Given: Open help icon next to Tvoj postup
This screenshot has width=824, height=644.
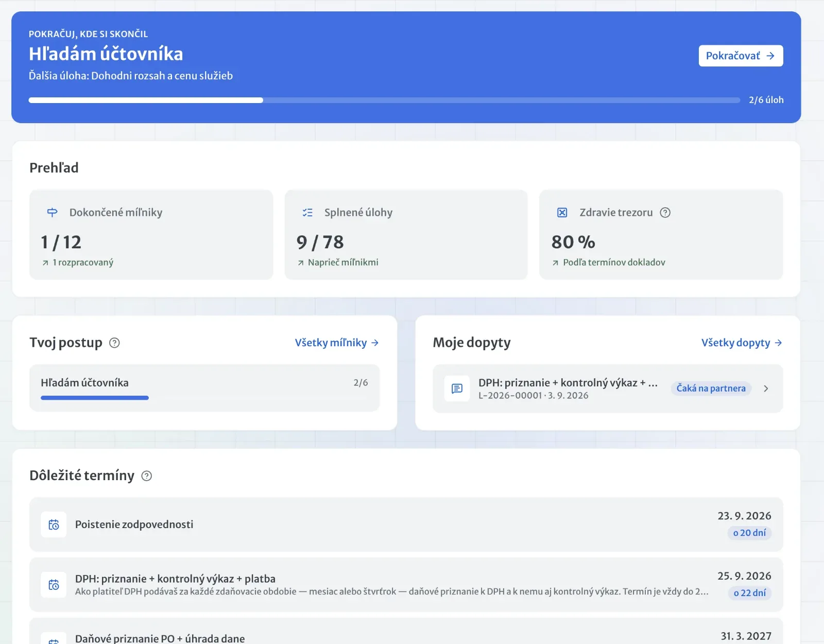Looking at the screenshot, I should coord(115,343).
